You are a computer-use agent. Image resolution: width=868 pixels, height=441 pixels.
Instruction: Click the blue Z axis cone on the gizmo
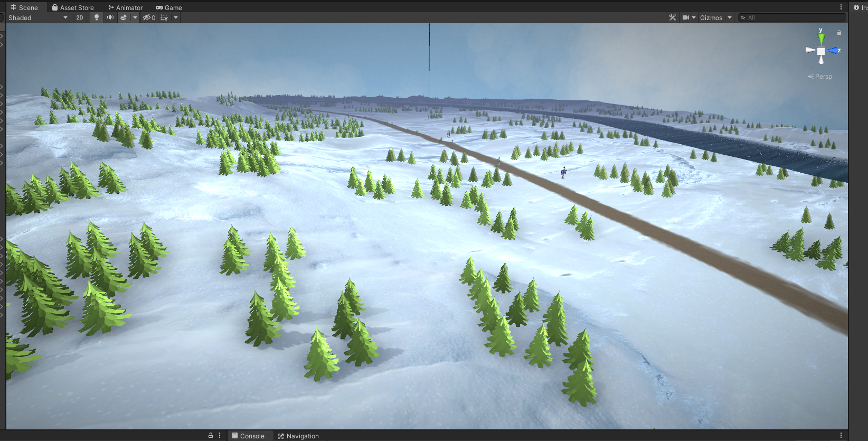pos(833,51)
